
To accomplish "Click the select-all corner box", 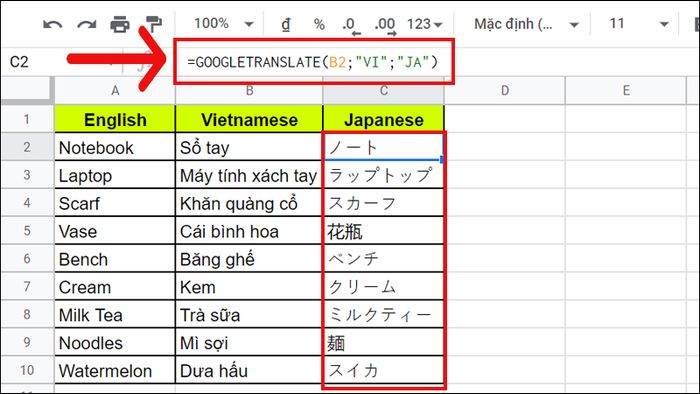I will 27,91.
